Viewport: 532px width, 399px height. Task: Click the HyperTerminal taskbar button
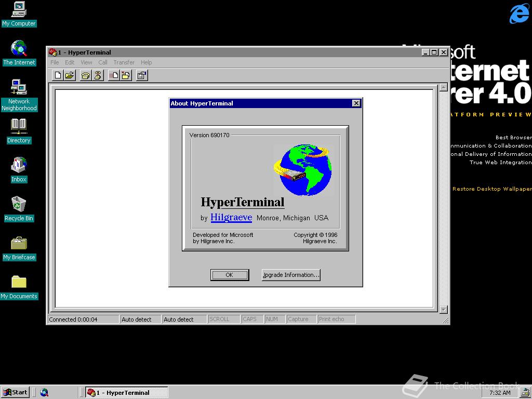(x=127, y=393)
